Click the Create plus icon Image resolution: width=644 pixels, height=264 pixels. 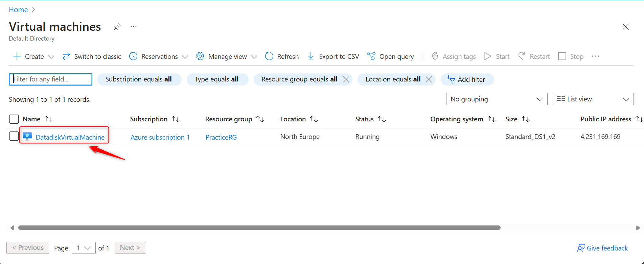17,56
